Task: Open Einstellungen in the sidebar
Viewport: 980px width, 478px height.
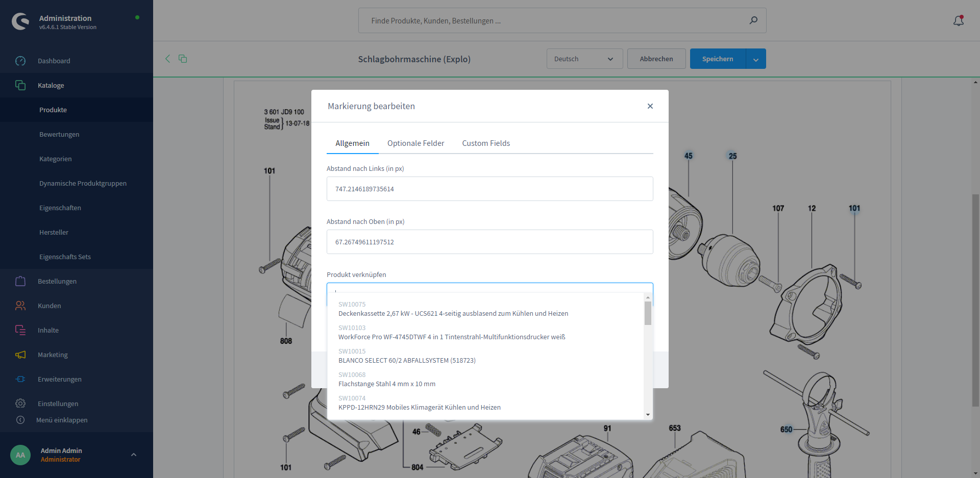Action: pyautogui.click(x=58, y=404)
